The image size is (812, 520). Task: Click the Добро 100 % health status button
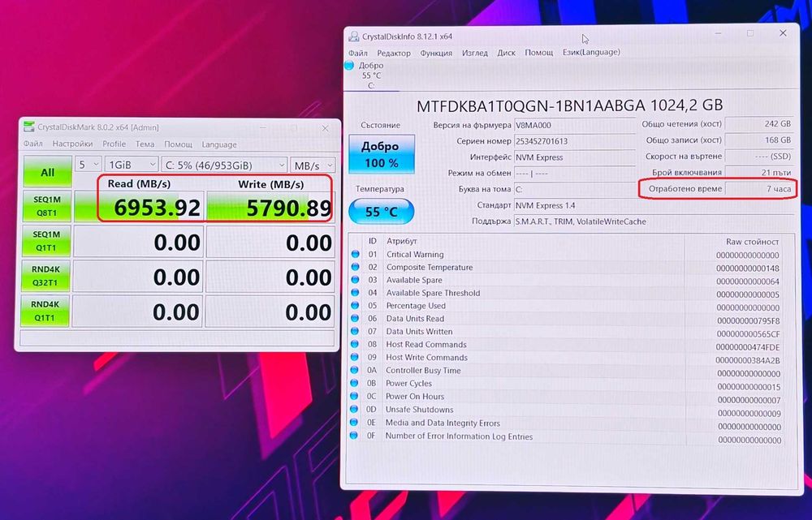381,154
